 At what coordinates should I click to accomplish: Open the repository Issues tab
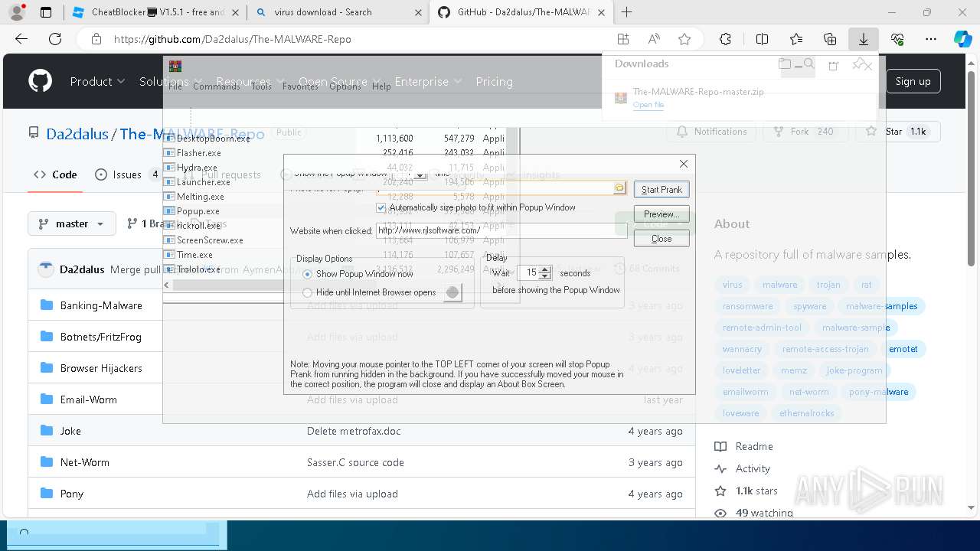[127, 174]
